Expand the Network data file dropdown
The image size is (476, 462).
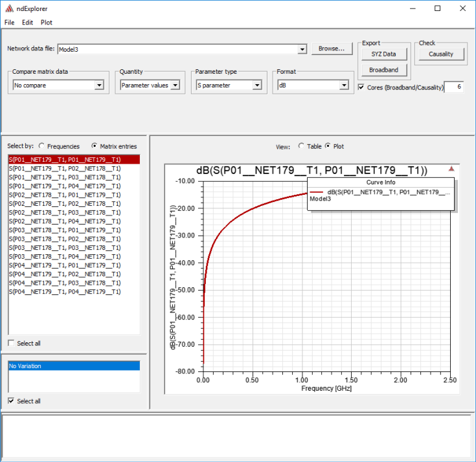[x=302, y=49]
